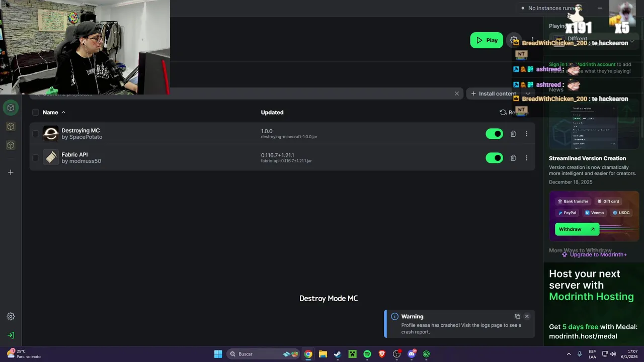This screenshot has height=362, width=644.
Task: Tick the Fabric API row checkbox
Action: pyautogui.click(x=35, y=158)
